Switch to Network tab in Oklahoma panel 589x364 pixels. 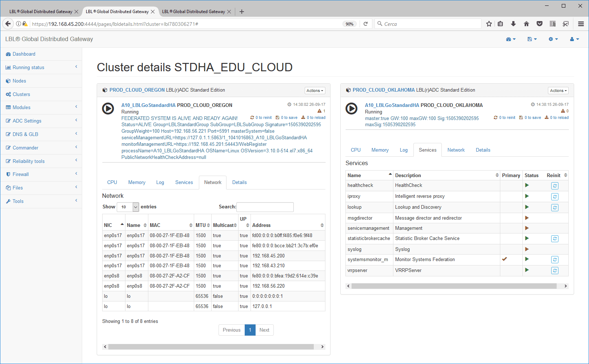point(456,150)
